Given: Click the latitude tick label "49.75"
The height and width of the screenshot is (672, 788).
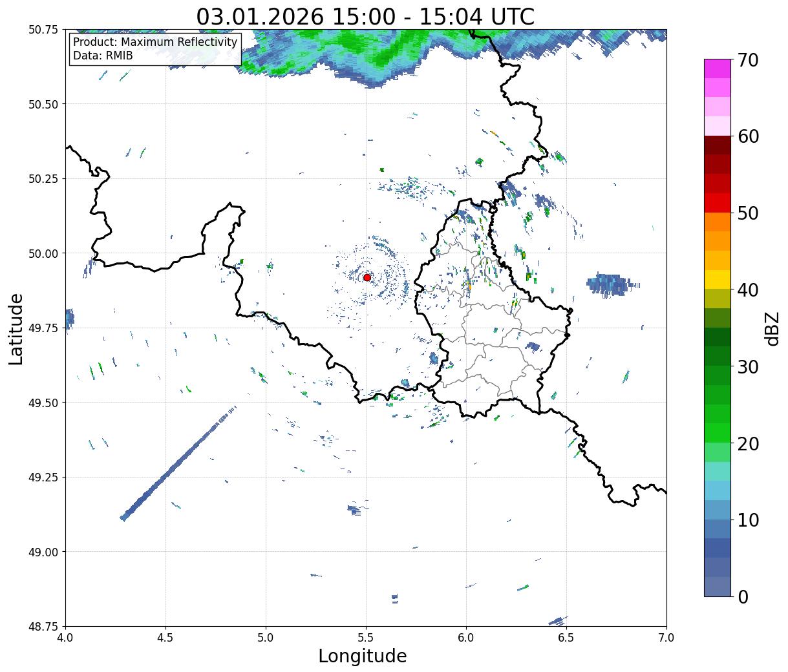Looking at the screenshot, I should coord(43,328).
